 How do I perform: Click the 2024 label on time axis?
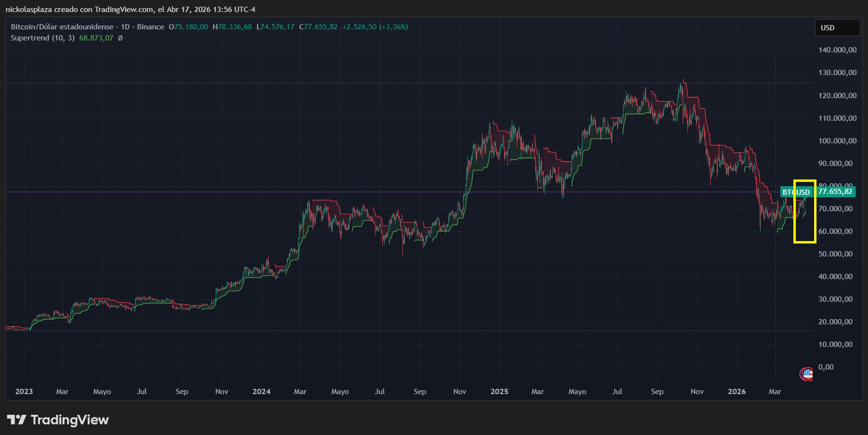pos(261,392)
